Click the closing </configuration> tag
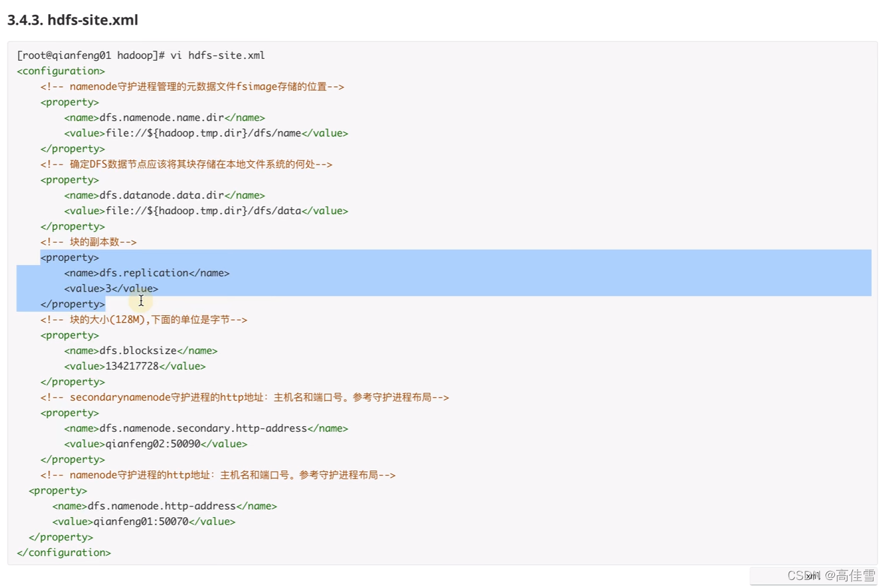The width and height of the screenshot is (885, 588). point(64,553)
